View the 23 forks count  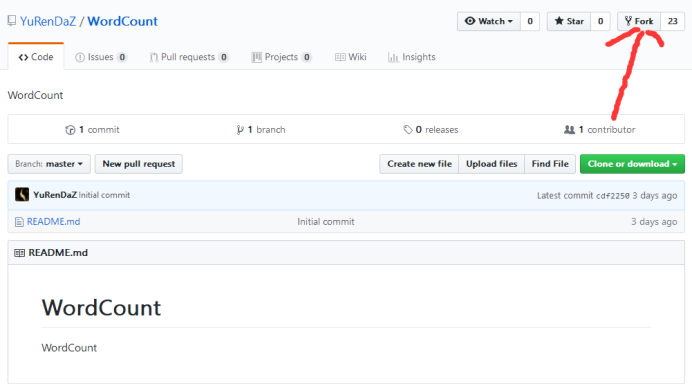673,21
